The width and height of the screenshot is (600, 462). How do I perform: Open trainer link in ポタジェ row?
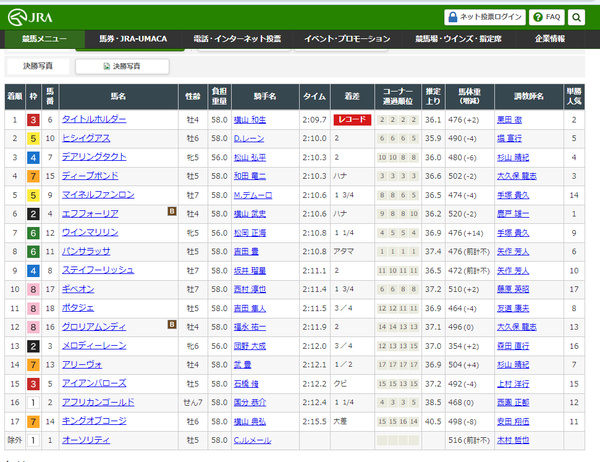[x=513, y=309]
